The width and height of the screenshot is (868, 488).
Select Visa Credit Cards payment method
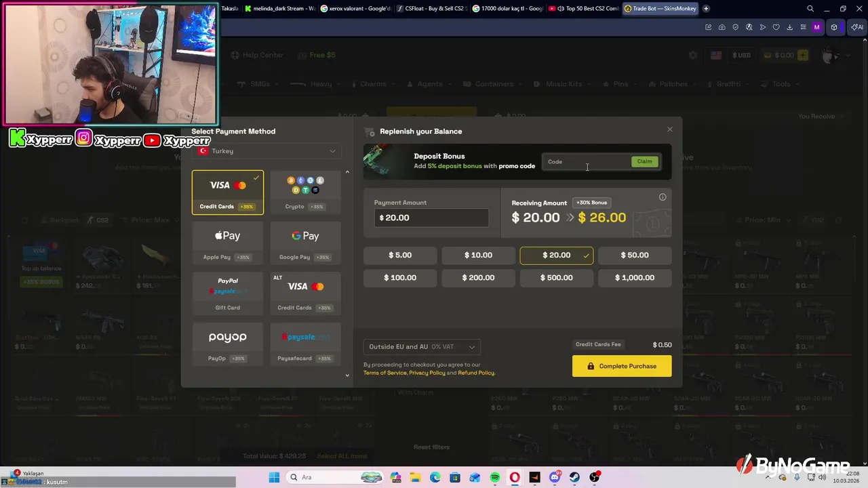point(228,192)
